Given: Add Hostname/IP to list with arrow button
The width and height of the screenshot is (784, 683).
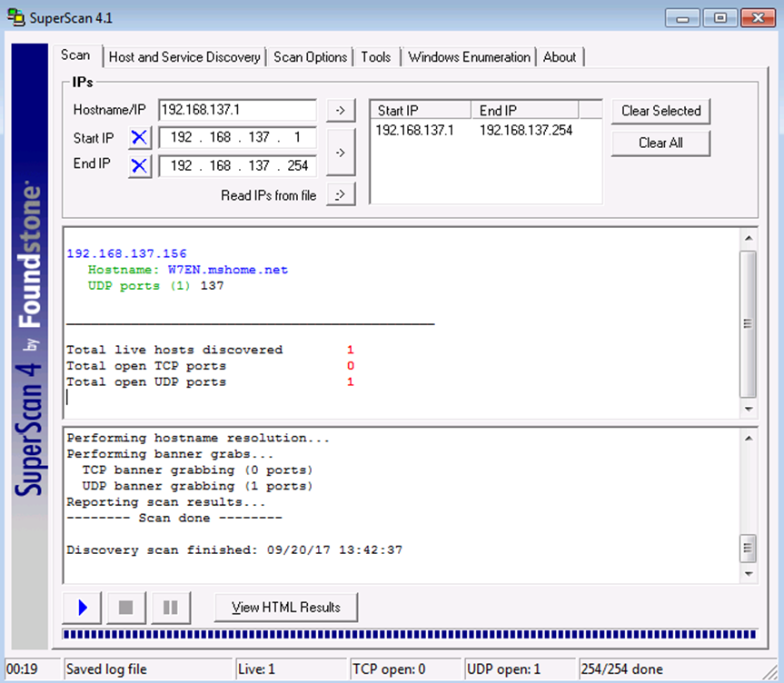Looking at the screenshot, I should 341,110.
